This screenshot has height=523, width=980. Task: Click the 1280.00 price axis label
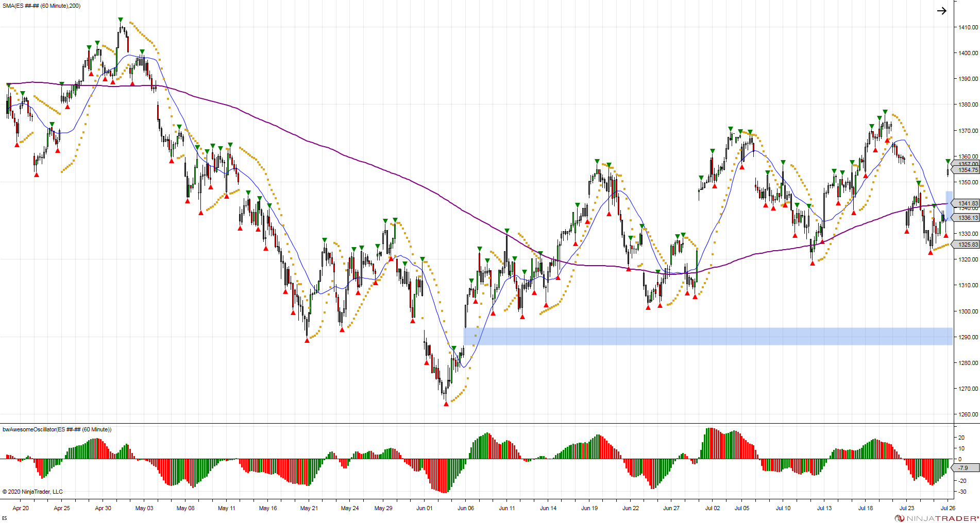(968, 363)
